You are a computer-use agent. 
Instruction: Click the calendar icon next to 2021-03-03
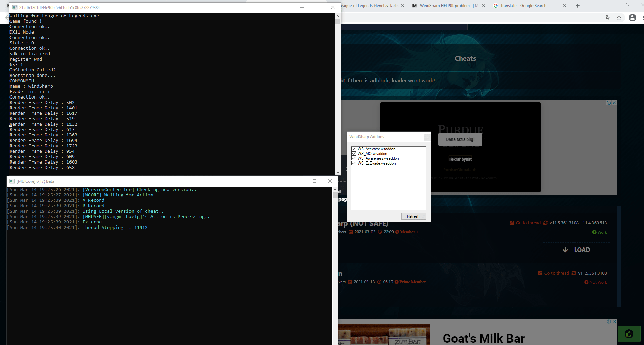[x=350, y=232]
